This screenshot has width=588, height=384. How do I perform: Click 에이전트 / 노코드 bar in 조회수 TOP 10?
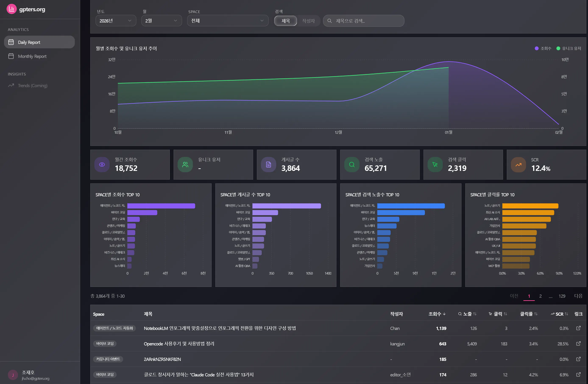[161, 206]
